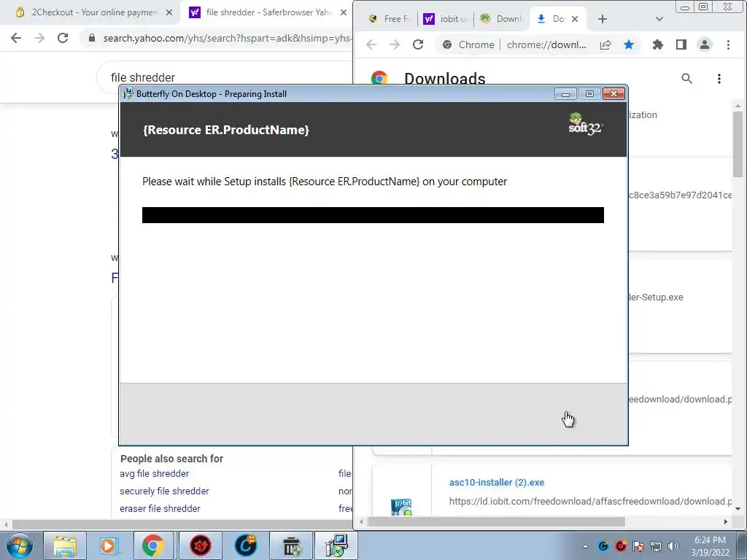Open the Chrome three-dot main menu
The image size is (747, 560).
point(728,44)
